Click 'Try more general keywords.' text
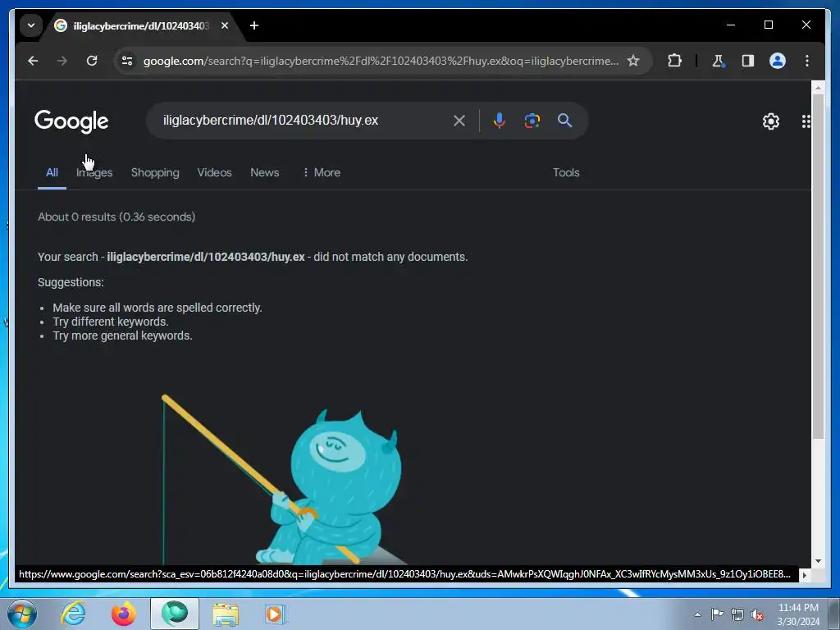 tap(122, 336)
